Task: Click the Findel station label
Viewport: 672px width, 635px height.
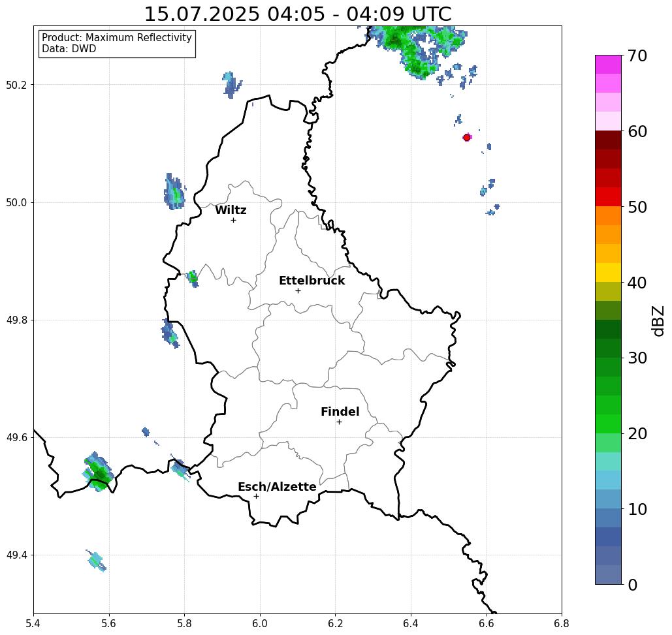Action: [340, 412]
